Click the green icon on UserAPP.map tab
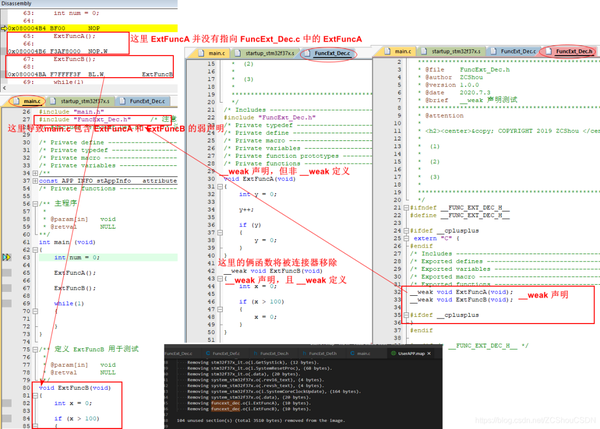Screen dimensions: 600x429 coord(393,353)
